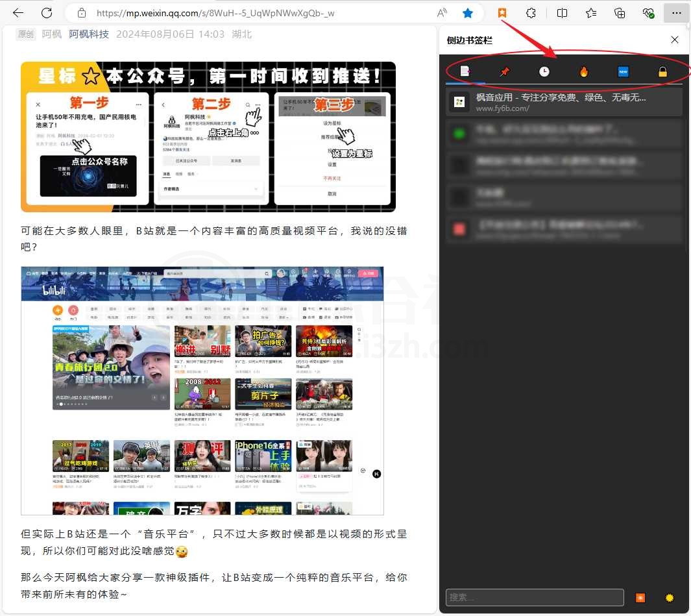Click the orange bookmark button beside search
Image resolution: width=691 pixels, height=616 pixels.
pyautogui.click(x=640, y=597)
